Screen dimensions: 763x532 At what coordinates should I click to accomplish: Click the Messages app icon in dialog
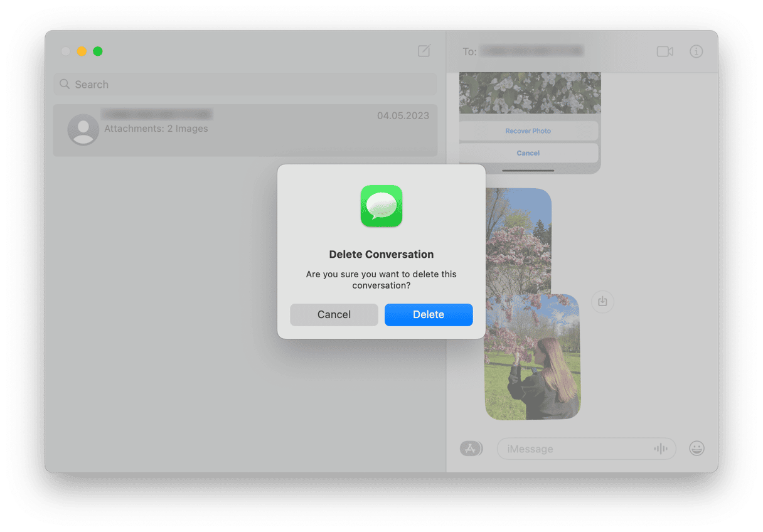point(381,206)
